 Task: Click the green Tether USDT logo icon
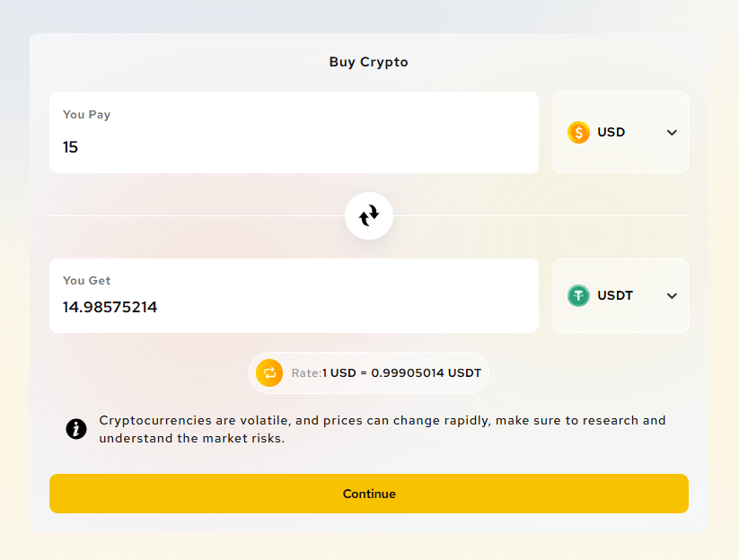click(579, 296)
